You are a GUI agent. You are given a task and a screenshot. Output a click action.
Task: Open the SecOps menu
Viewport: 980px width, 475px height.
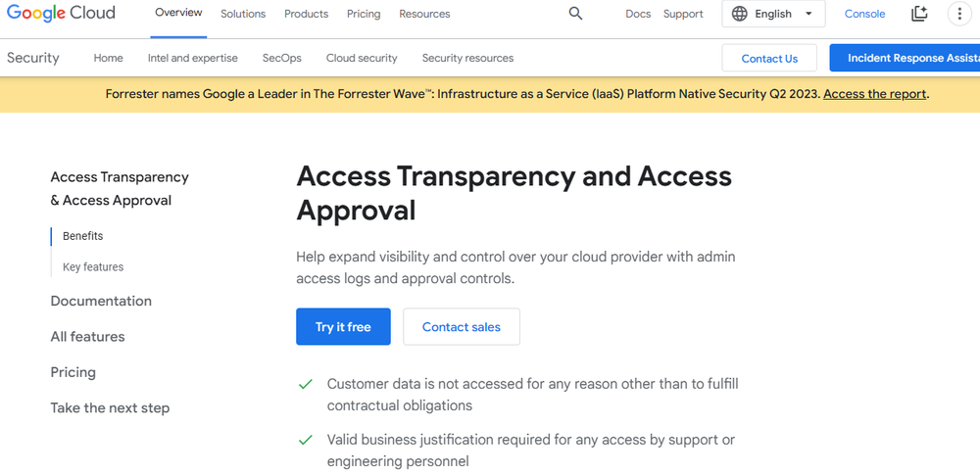pos(282,58)
